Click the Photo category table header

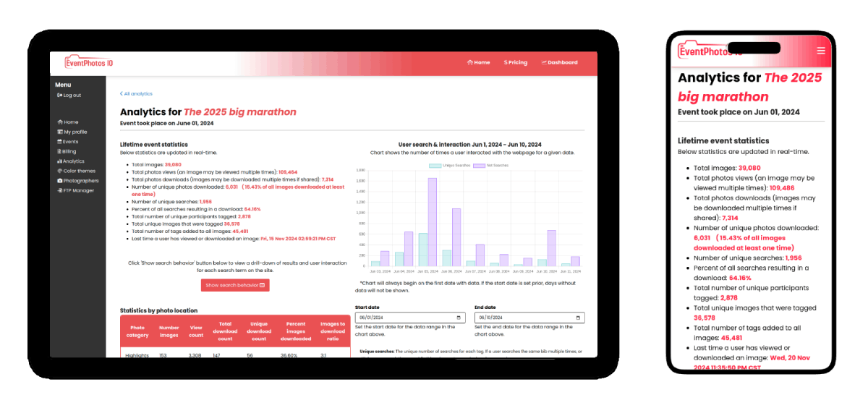(x=137, y=331)
